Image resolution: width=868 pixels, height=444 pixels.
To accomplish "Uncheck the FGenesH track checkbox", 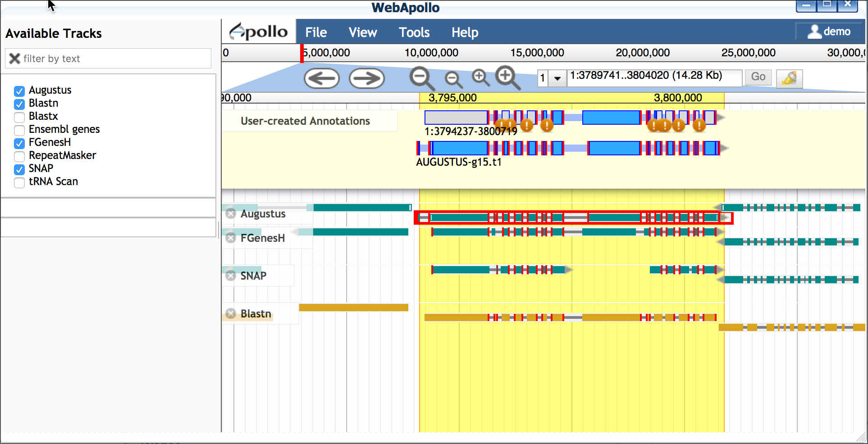I will (x=19, y=143).
